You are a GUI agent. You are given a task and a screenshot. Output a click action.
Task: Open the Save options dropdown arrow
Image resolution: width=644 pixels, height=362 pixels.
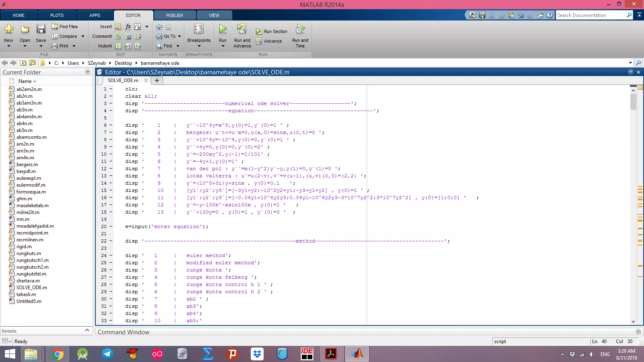[41, 46]
